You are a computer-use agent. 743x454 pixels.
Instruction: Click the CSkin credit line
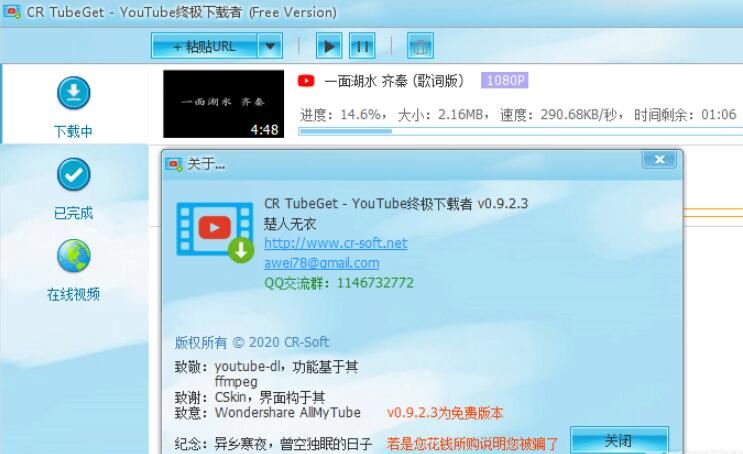(250, 398)
